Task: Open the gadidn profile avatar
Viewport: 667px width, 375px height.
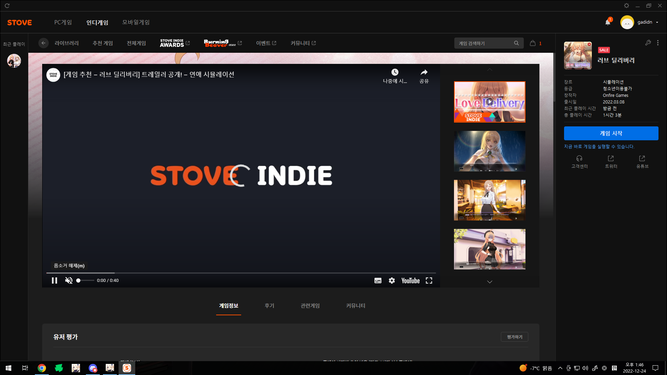Action: [x=627, y=22]
